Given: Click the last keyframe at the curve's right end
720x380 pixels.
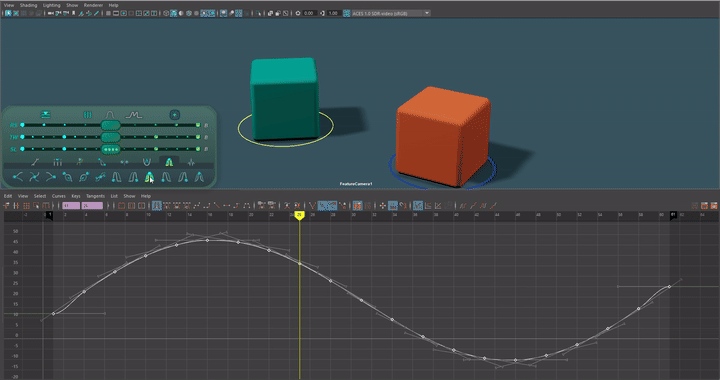Looking at the screenshot, I should tap(669, 286).
